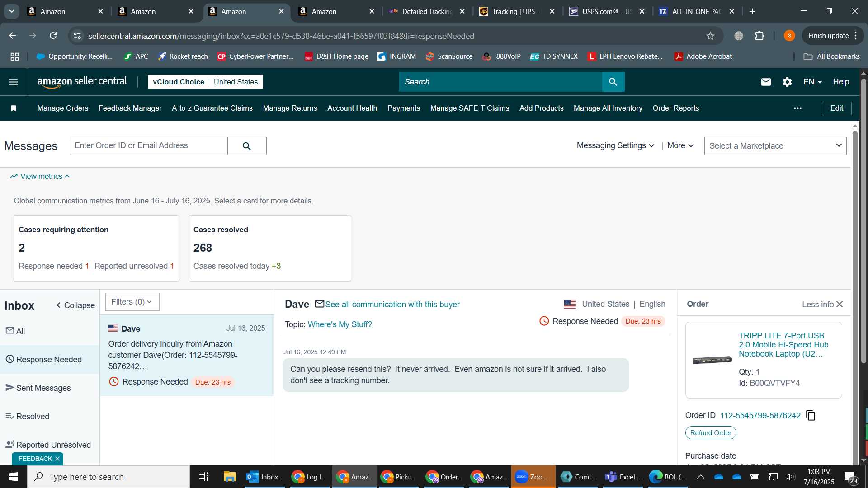Click the teal search magnifier button
The height and width of the screenshot is (488, 868).
pos(613,82)
